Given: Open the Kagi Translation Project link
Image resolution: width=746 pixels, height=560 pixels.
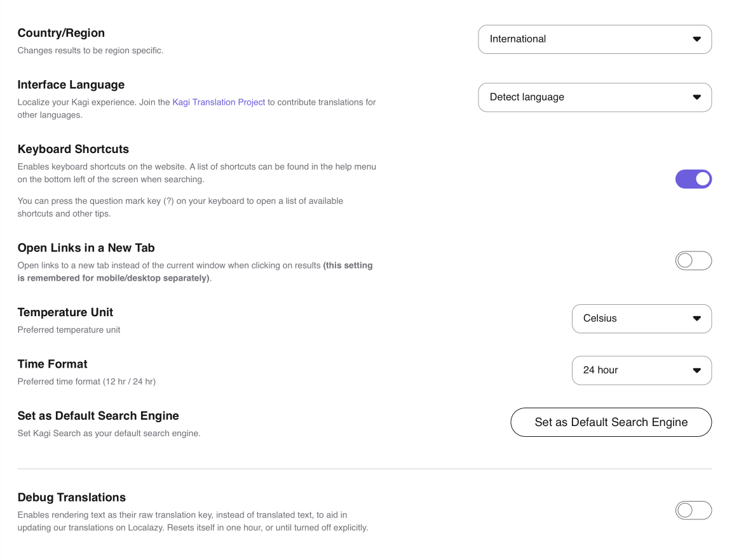Looking at the screenshot, I should click(x=219, y=102).
